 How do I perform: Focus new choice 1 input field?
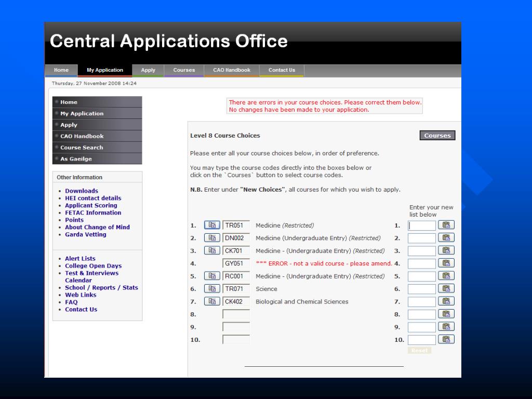pos(422,225)
